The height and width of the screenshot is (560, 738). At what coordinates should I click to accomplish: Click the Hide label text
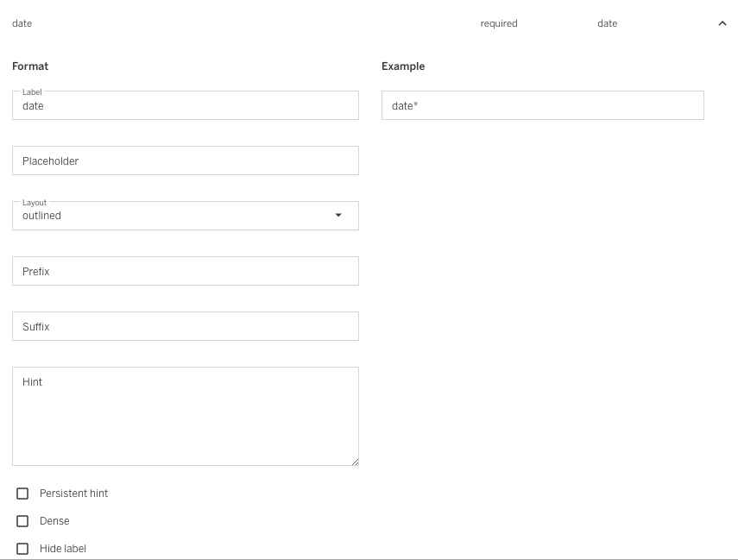click(63, 549)
